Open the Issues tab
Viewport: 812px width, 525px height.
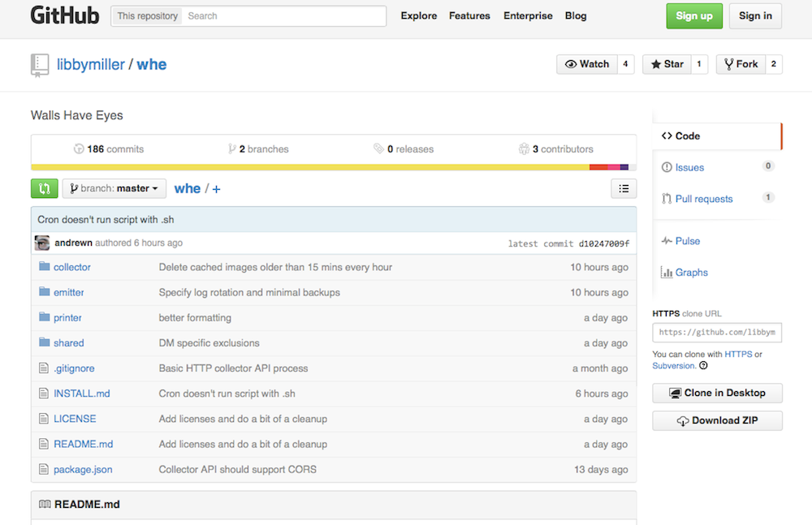(x=717, y=167)
